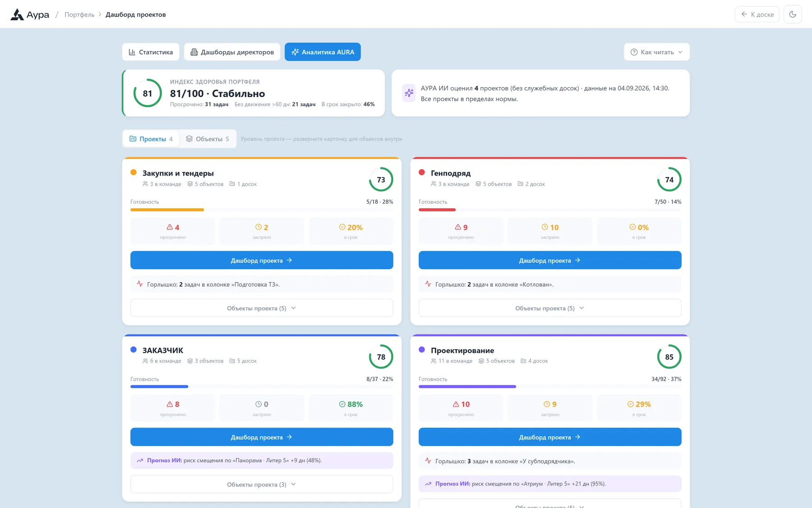This screenshot has height=508, width=812.
Task: Click the purple status dot of Проектирование
Action: [x=422, y=350]
